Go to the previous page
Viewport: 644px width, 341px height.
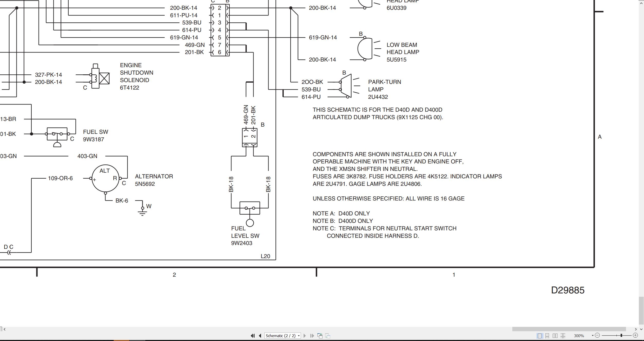pyautogui.click(x=260, y=336)
